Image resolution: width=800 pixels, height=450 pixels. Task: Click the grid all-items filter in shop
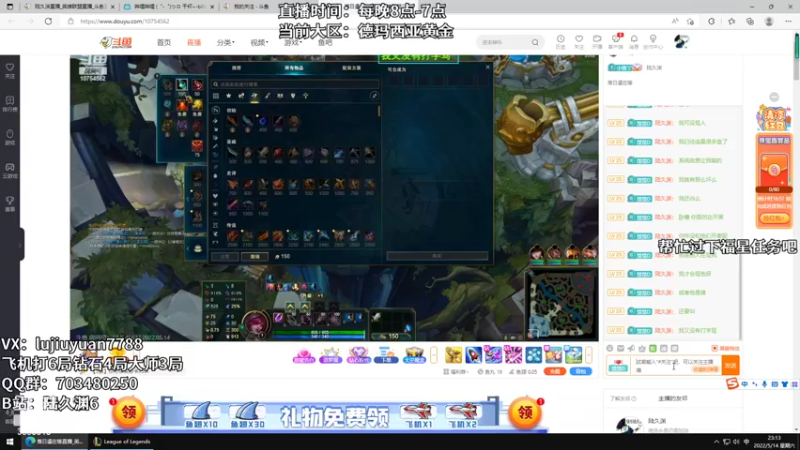pyautogui.click(x=216, y=95)
